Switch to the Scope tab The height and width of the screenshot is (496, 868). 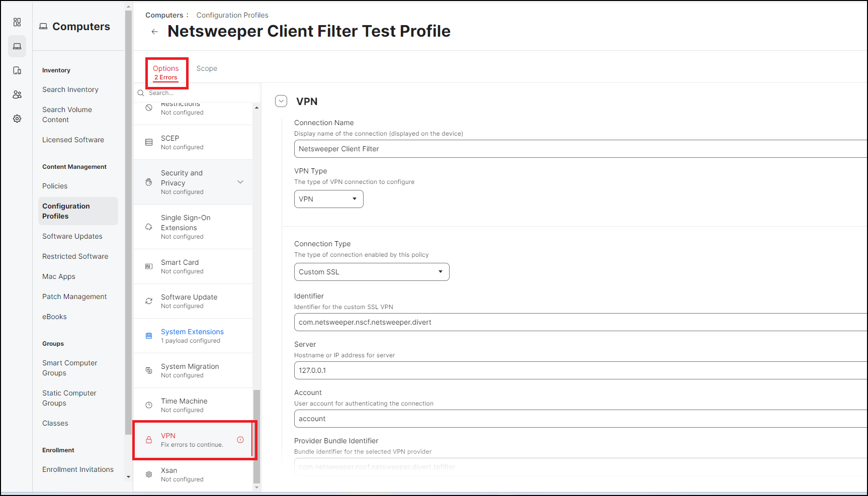(207, 68)
